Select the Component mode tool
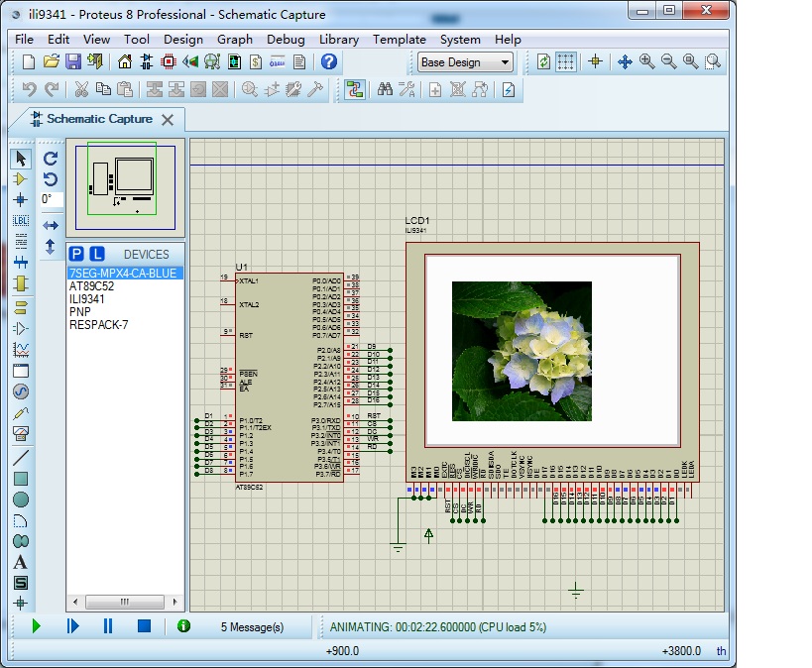The image size is (812, 668). click(21, 178)
